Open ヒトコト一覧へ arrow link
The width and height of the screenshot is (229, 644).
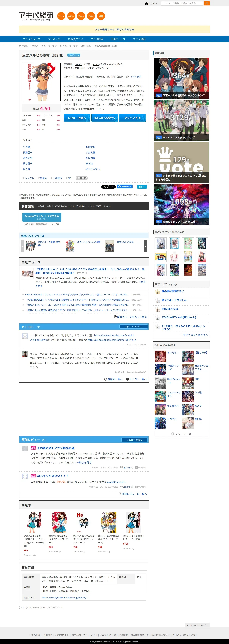[x=136, y=379]
